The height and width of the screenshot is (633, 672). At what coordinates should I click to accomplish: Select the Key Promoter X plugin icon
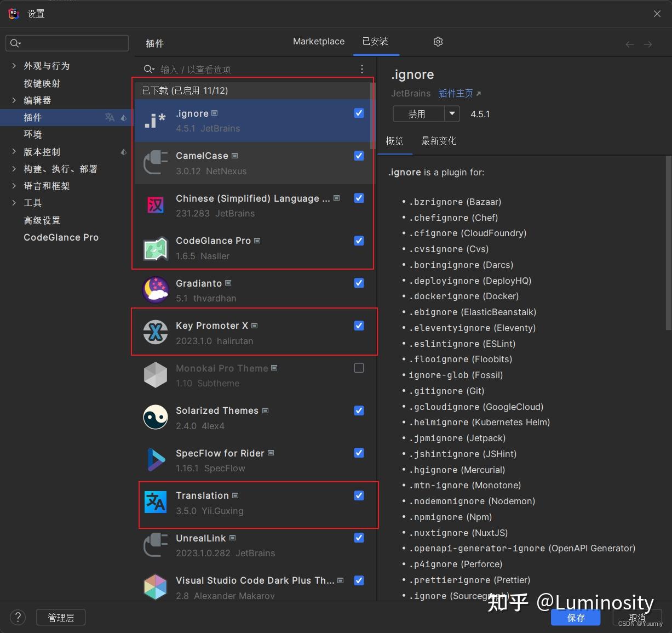tap(155, 332)
